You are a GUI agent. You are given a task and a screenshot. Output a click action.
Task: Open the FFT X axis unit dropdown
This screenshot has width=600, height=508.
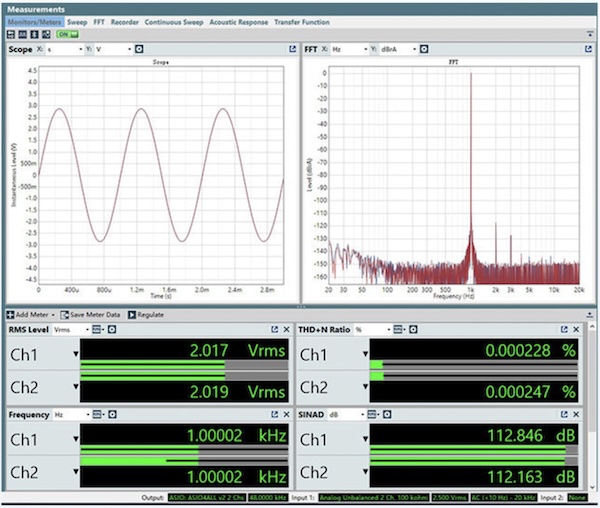point(349,49)
